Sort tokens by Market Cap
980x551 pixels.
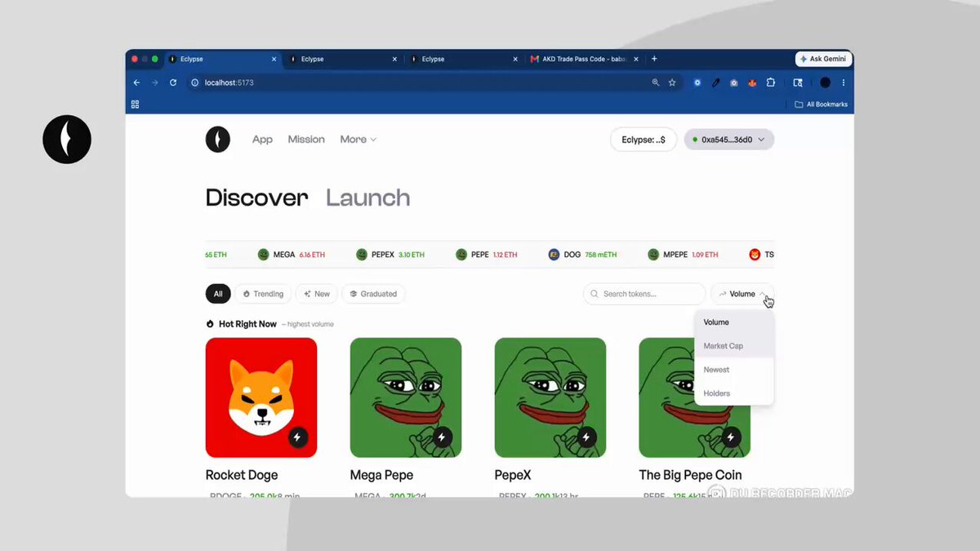(x=734, y=346)
